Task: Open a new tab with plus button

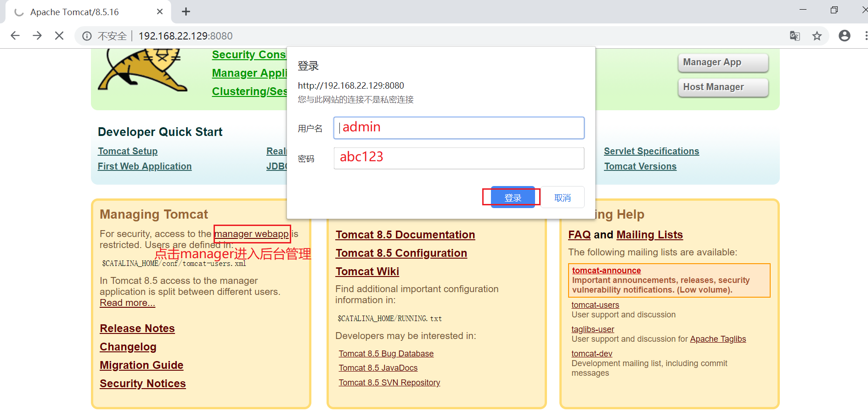Action: (186, 11)
